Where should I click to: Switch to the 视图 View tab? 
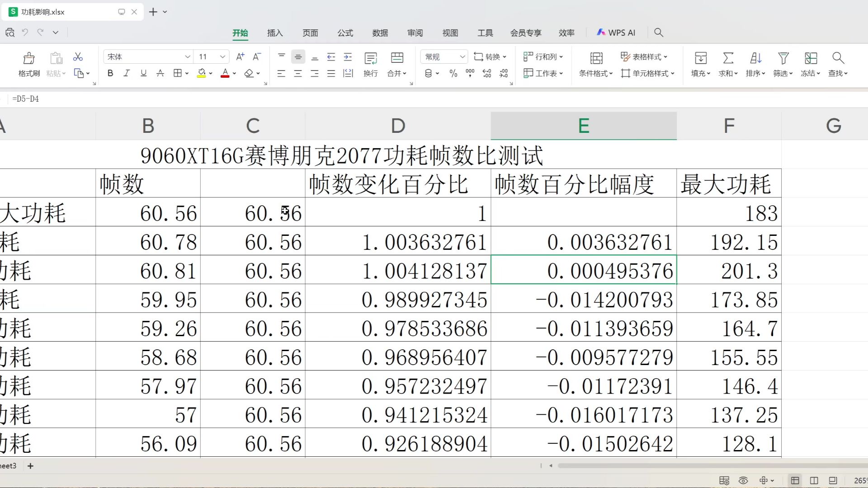coord(450,33)
